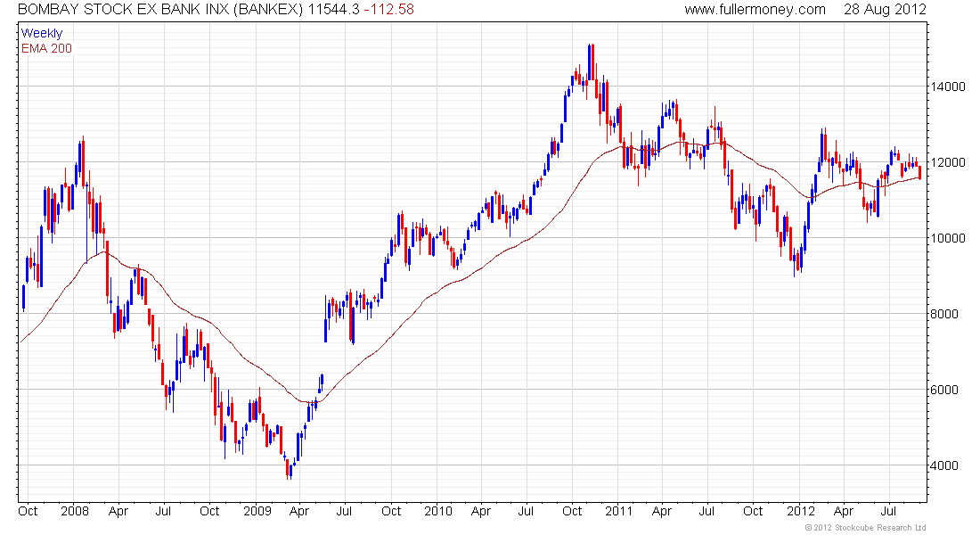
Task: Click the 2010 year label on time axis
Action: click(438, 511)
